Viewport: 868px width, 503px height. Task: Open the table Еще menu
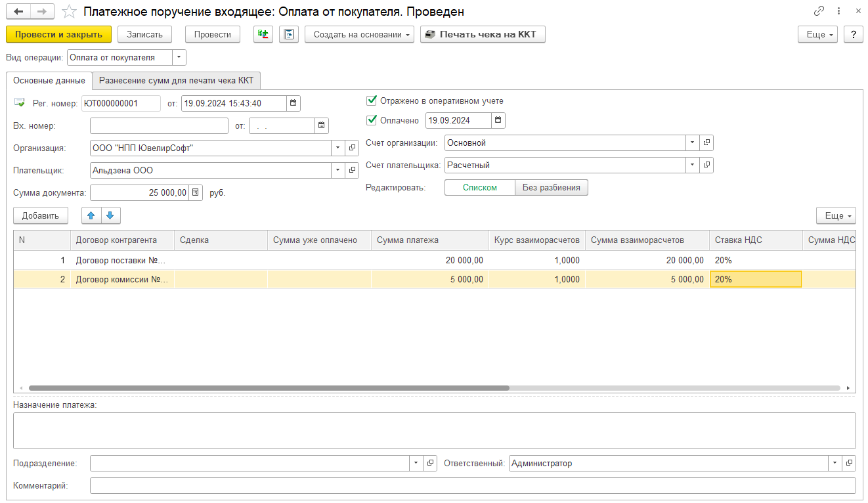coord(836,215)
